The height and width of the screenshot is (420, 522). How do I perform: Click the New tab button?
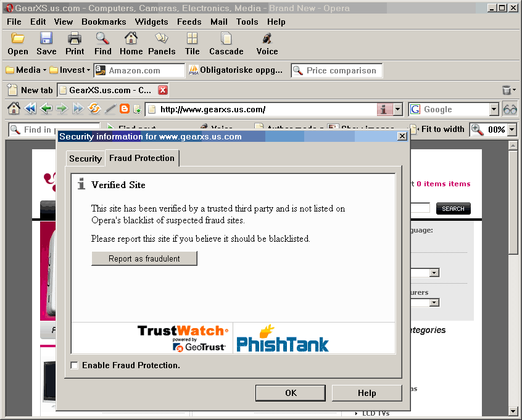pyautogui.click(x=30, y=90)
